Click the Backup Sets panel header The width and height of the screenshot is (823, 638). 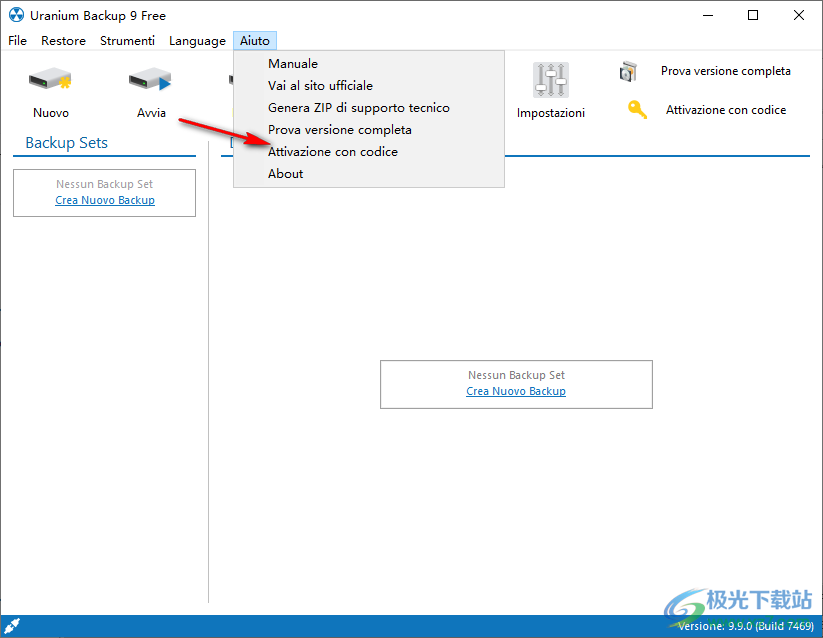pos(67,143)
